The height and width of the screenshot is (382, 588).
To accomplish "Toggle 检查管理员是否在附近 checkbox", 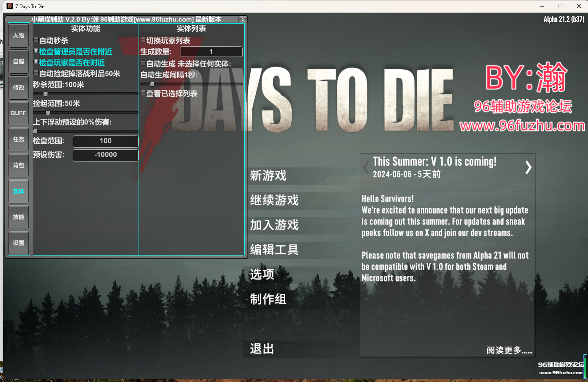I will 36,51.
